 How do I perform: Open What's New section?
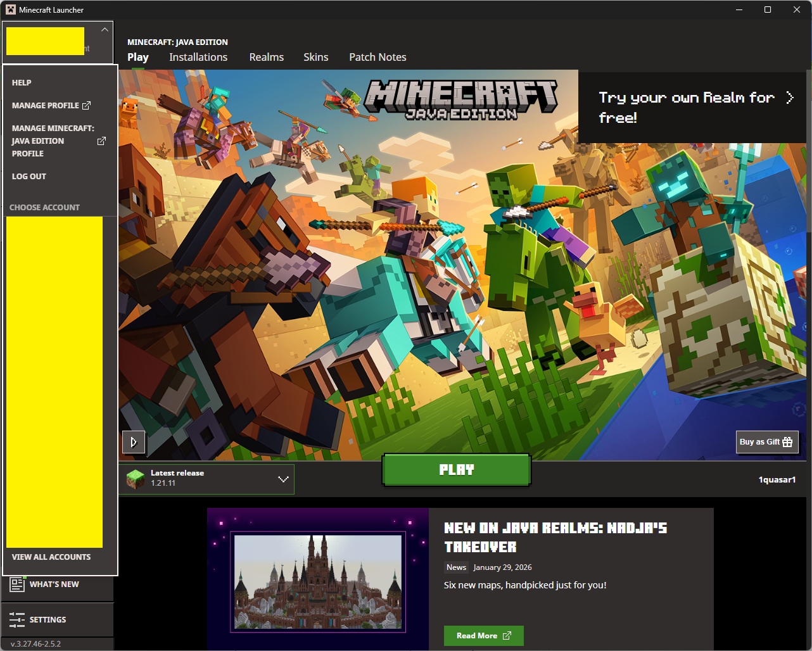(x=58, y=584)
